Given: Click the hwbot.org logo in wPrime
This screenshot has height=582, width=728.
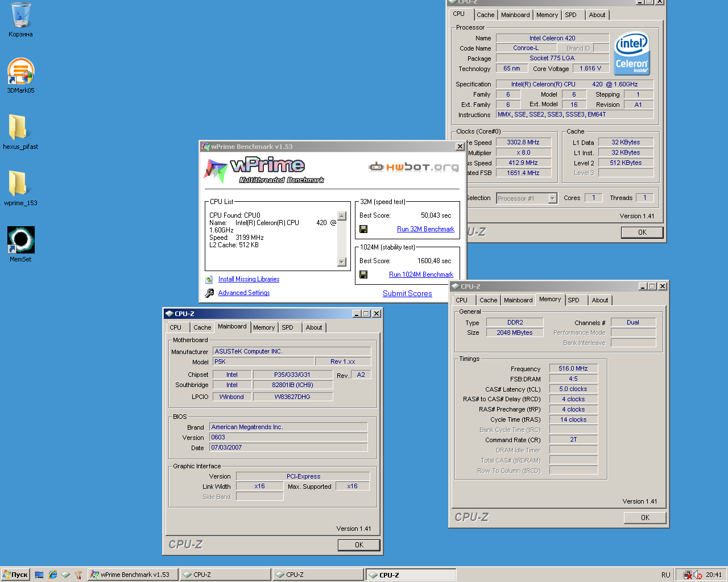Looking at the screenshot, I should pyautogui.click(x=413, y=167).
